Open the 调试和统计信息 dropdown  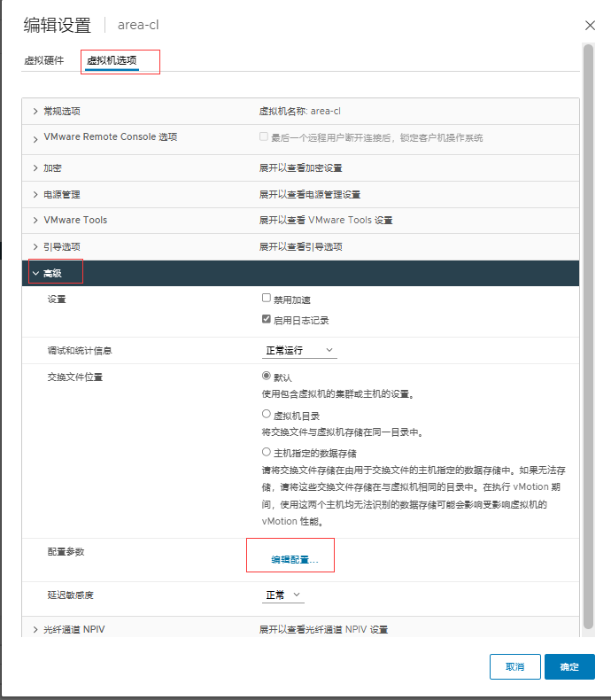pyautogui.click(x=299, y=351)
